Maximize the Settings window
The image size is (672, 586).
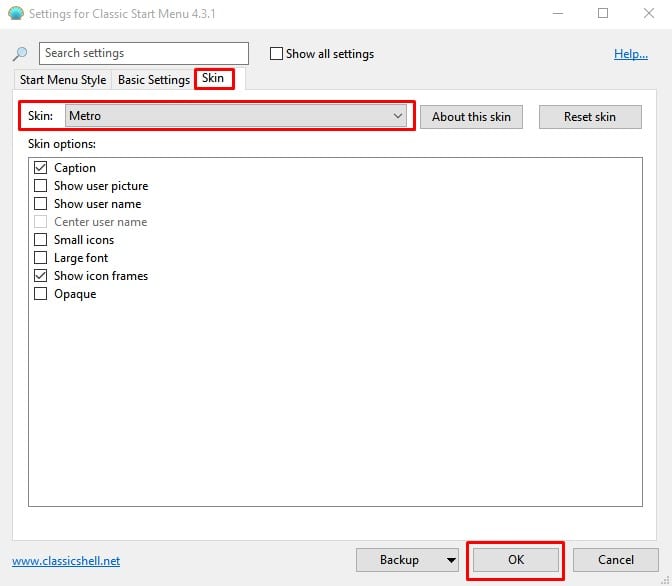[603, 13]
